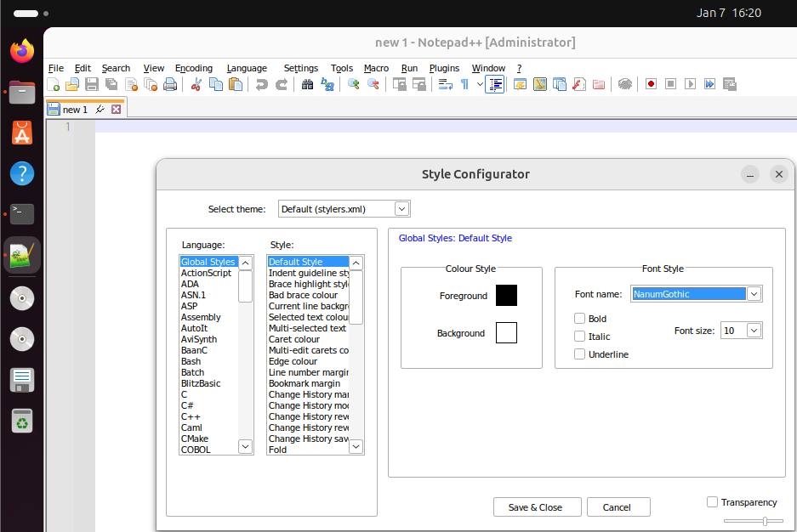The height and width of the screenshot is (532, 797).
Task: Click the Playback macro icon
Action: pos(690,84)
